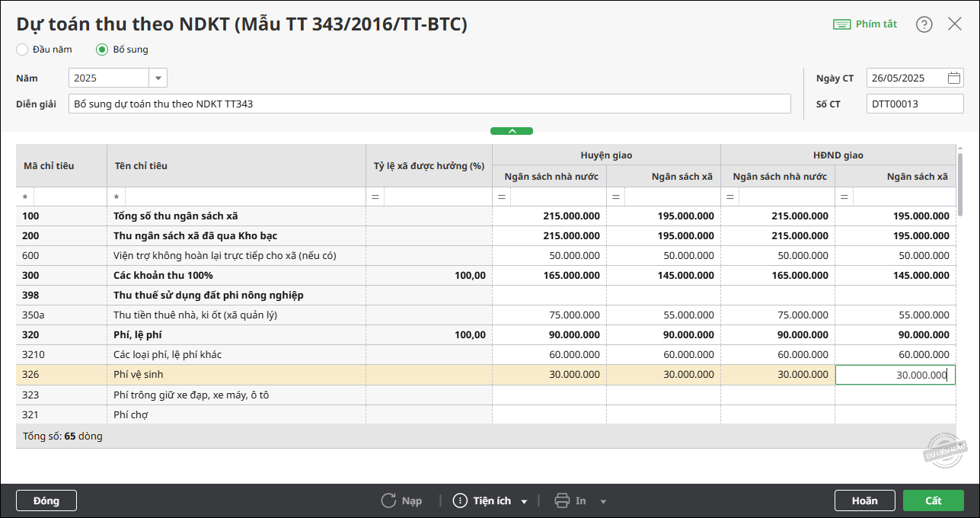Click Tên chỉ tiêu filter input
This screenshot has height=518, width=980.
pos(245,197)
